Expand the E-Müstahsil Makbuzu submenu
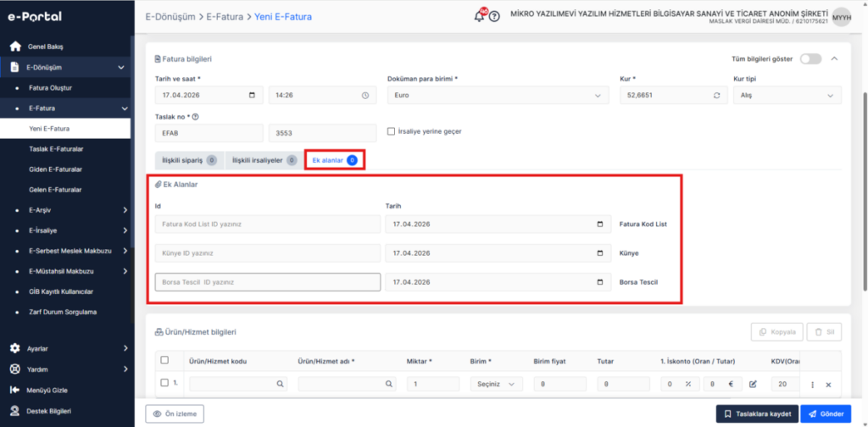 pyautogui.click(x=125, y=272)
